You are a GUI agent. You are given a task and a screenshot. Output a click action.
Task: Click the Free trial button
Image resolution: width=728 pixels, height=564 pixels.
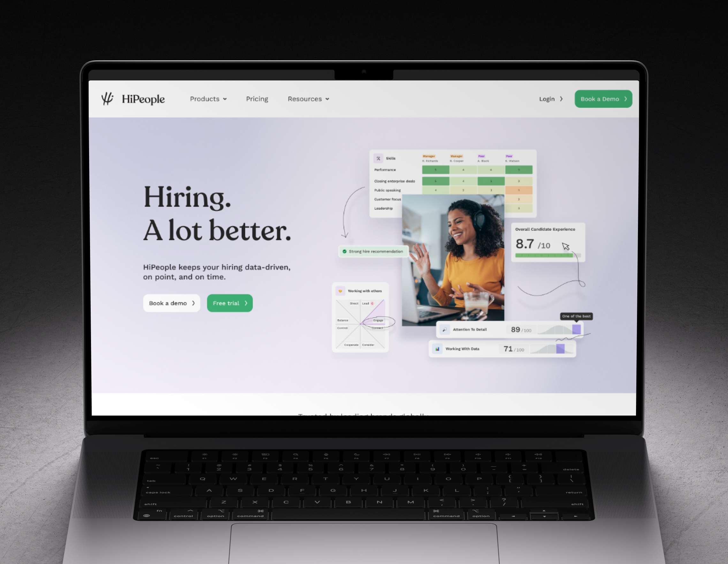point(230,303)
